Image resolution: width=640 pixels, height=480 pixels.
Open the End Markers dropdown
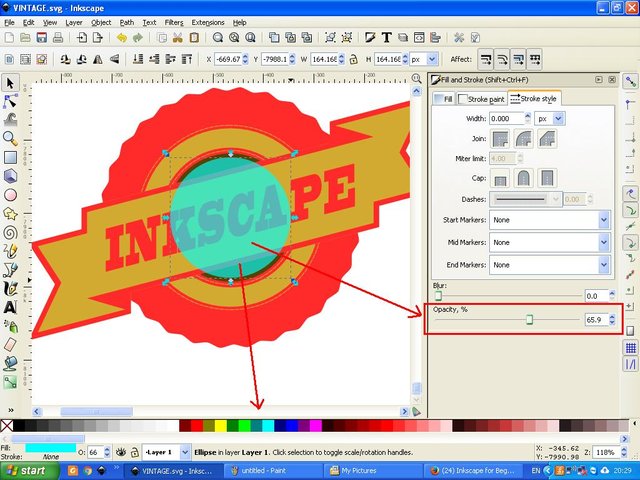click(550, 265)
